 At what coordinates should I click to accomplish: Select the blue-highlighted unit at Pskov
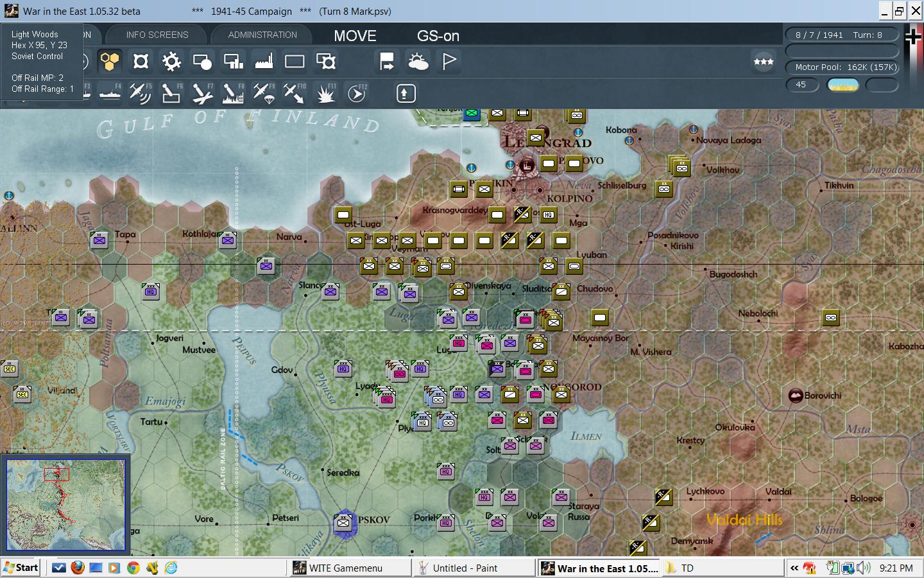click(344, 522)
